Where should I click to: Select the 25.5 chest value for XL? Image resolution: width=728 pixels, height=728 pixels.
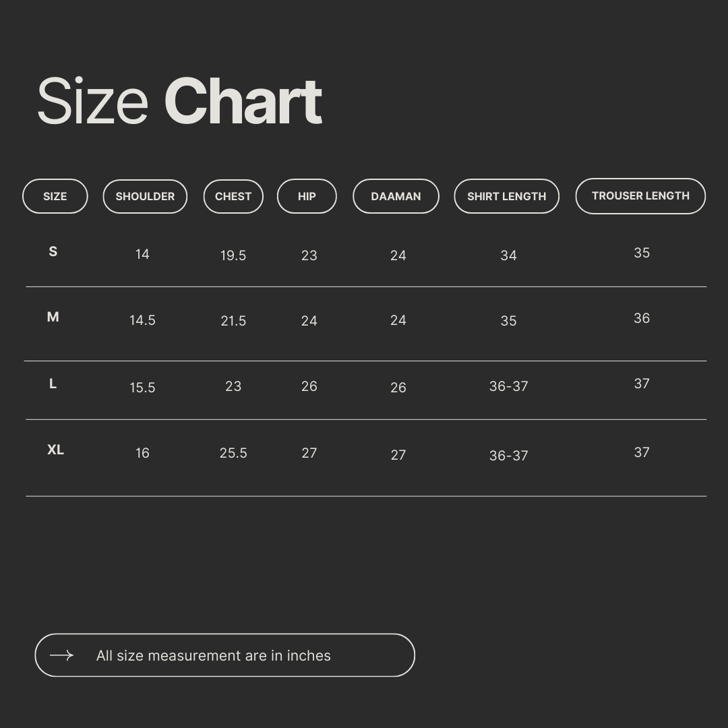[x=233, y=453]
